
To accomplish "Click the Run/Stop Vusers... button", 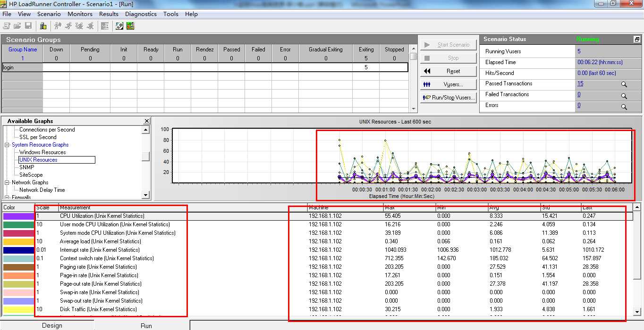I will pyautogui.click(x=448, y=98).
